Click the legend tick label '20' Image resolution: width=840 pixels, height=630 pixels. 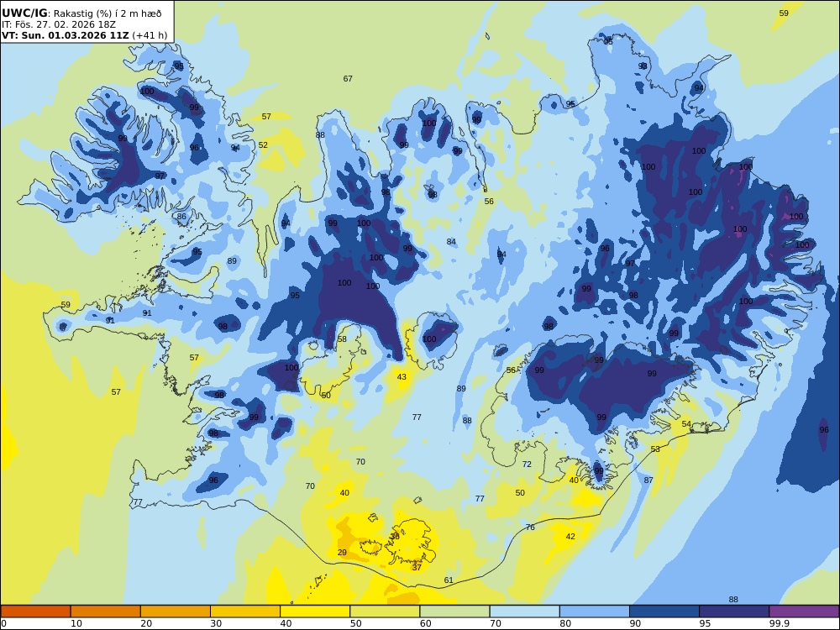pyautogui.click(x=146, y=623)
